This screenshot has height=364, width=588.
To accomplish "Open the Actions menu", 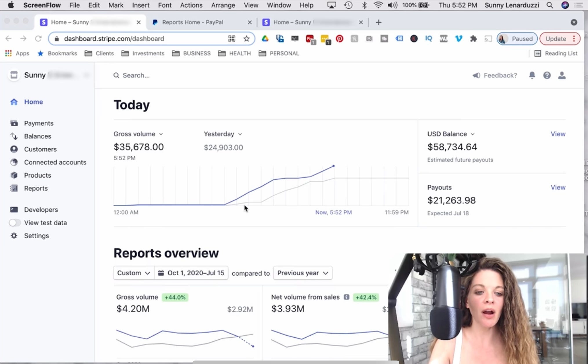I will tap(191, 5).
